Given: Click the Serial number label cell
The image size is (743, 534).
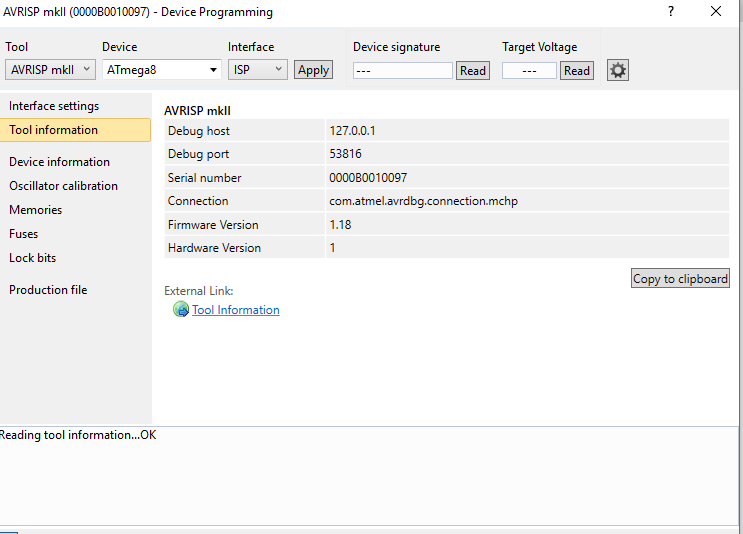Looking at the screenshot, I should point(245,177).
